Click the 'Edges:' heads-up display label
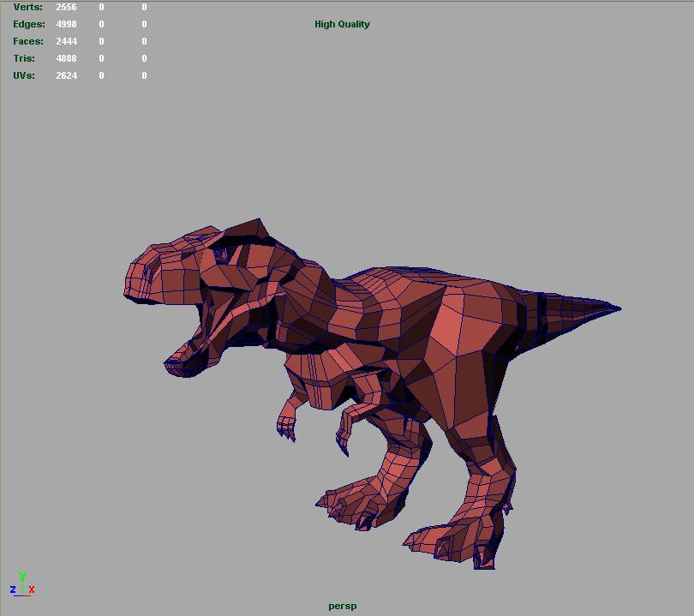The width and height of the screenshot is (694, 616). pyautogui.click(x=29, y=24)
